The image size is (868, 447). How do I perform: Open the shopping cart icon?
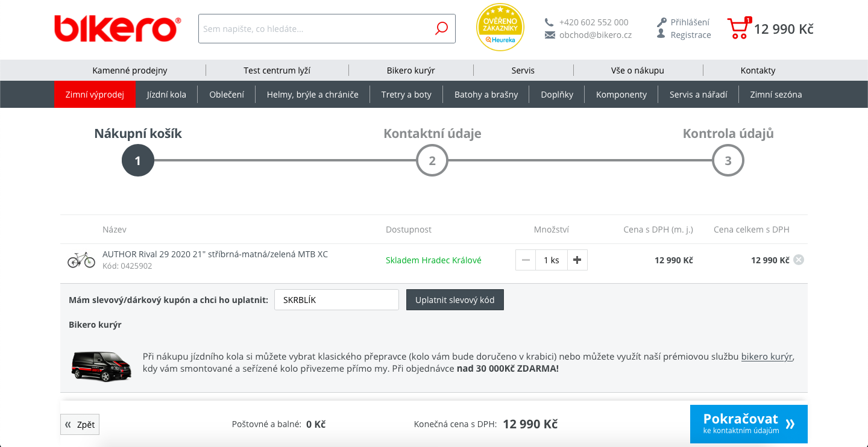pyautogui.click(x=739, y=28)
